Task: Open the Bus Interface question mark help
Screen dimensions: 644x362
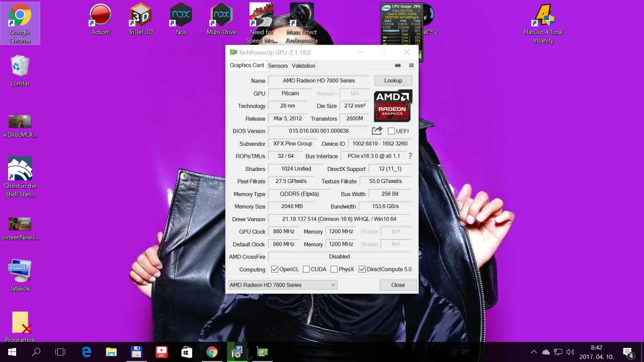Action: [410, 156]
